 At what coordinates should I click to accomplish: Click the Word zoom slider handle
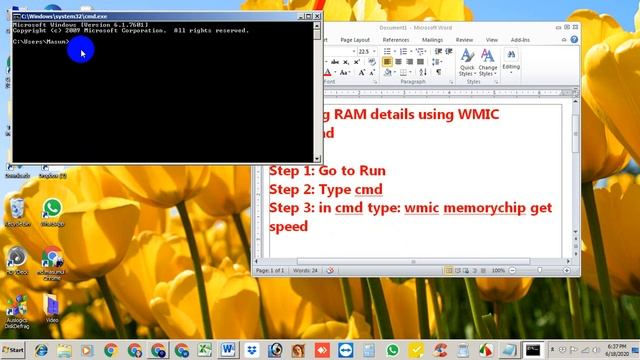(540, 271)
